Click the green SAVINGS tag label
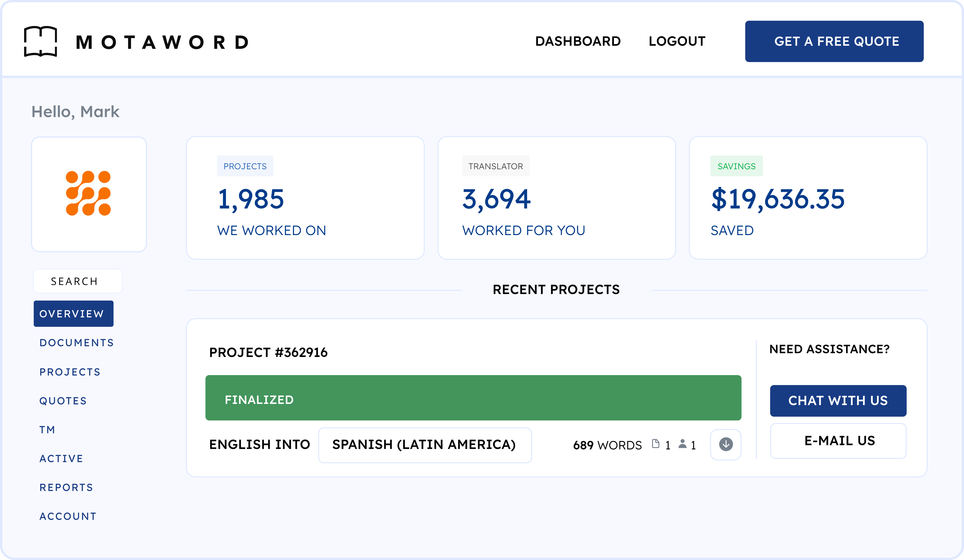The image size is (964, 560). tap(736, 166)
